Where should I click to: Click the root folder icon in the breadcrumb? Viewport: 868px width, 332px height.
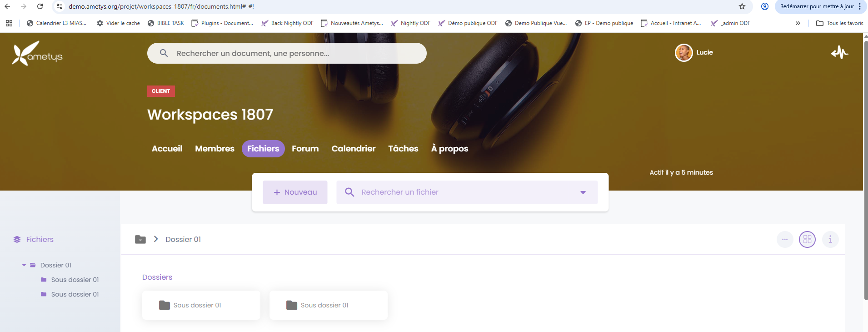(x=140, y=239)
